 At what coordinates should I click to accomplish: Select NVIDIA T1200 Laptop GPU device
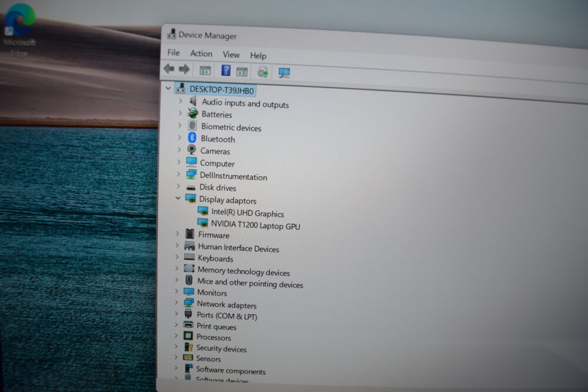tap(255, 225)
